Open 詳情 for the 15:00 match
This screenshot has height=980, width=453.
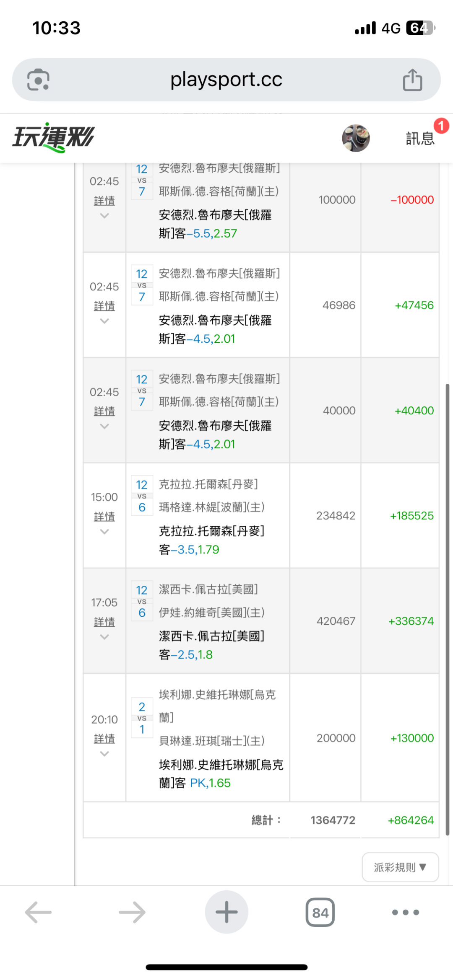coord(104,517)
